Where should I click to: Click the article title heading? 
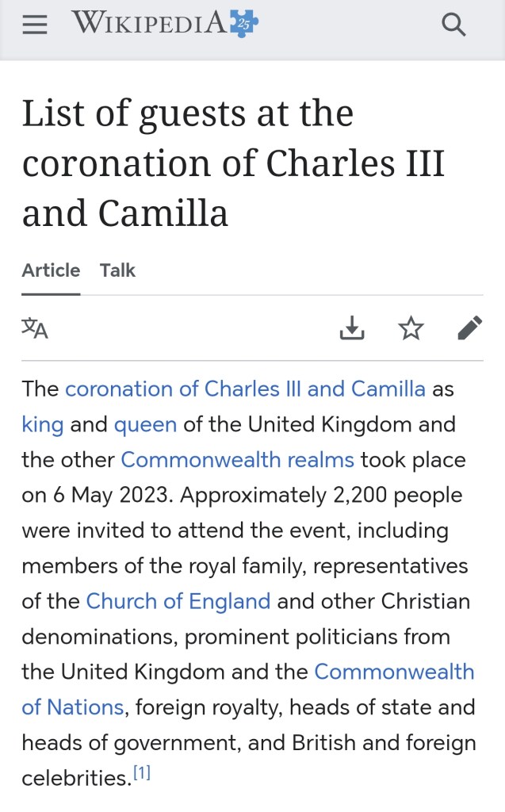coord(233,163)
